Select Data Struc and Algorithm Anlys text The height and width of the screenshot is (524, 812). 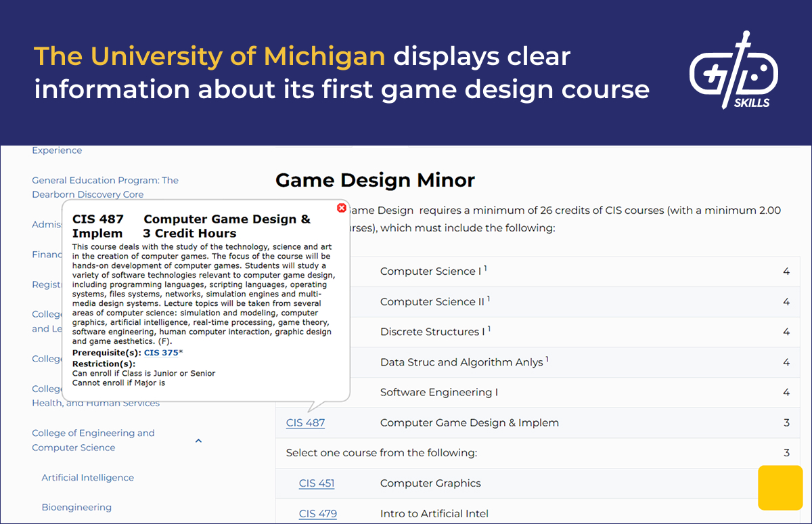coord(464,362)
